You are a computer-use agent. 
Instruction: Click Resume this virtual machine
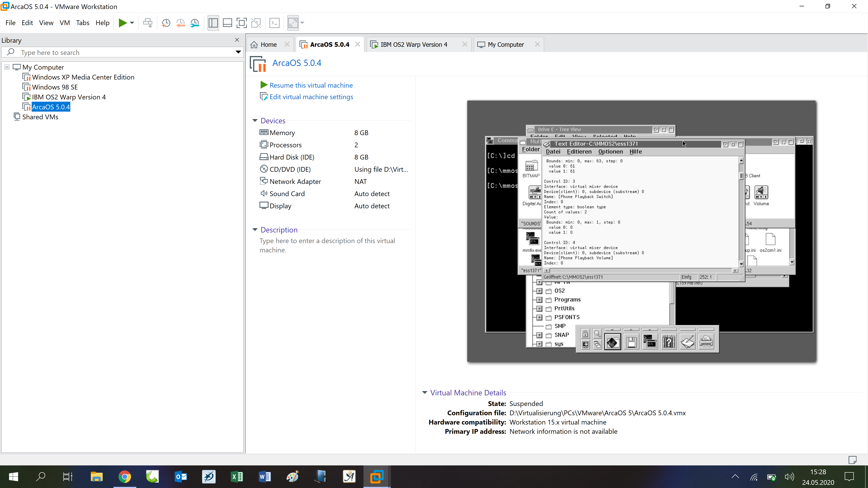point(311,85)
